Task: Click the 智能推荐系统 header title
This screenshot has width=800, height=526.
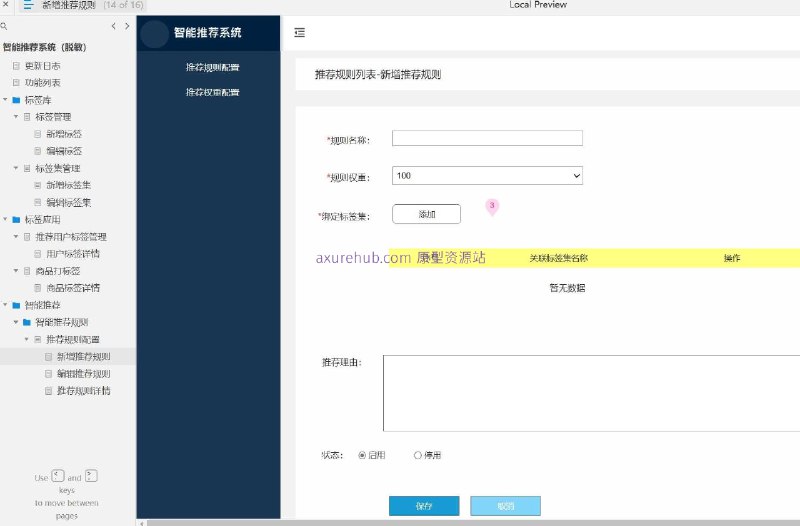Action: click(207, 33)
